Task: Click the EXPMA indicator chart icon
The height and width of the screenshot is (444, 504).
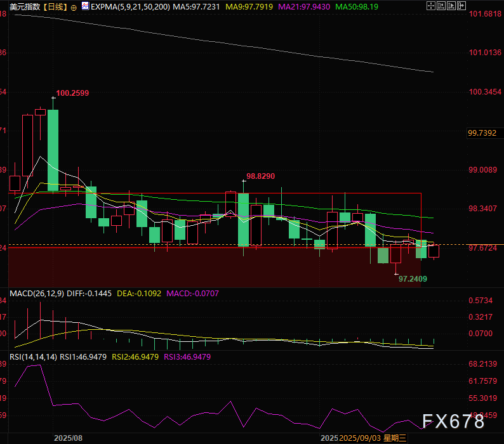Action: [x=86, y=7]
